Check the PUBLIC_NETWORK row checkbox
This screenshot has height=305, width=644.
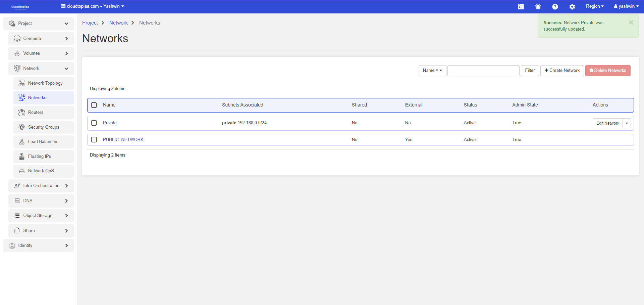[94, 140]
